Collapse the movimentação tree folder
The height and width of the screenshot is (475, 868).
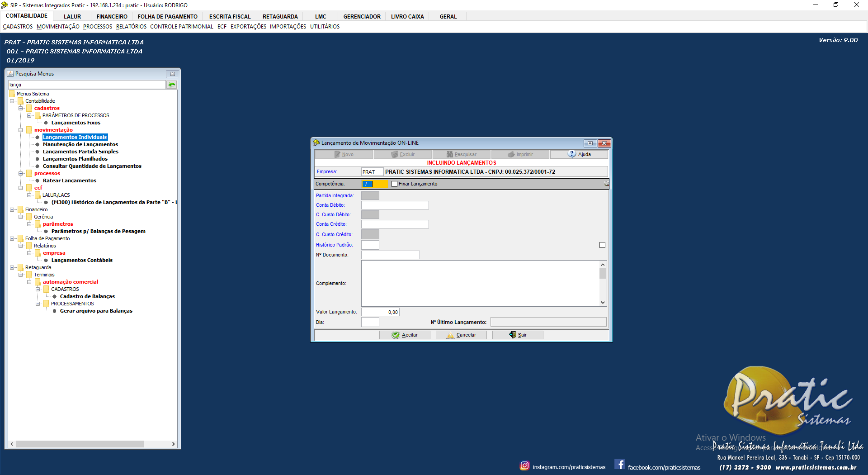coord(21,130)
